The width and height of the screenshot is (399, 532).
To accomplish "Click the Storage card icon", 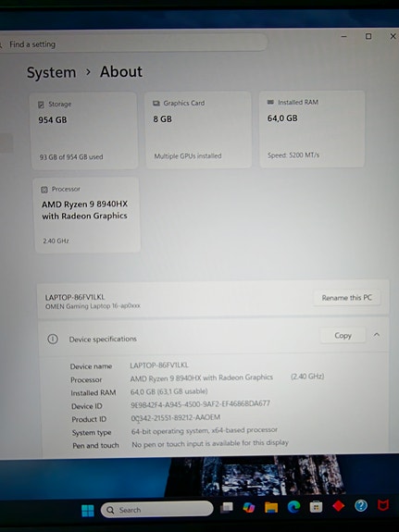I will click(41, 105).
